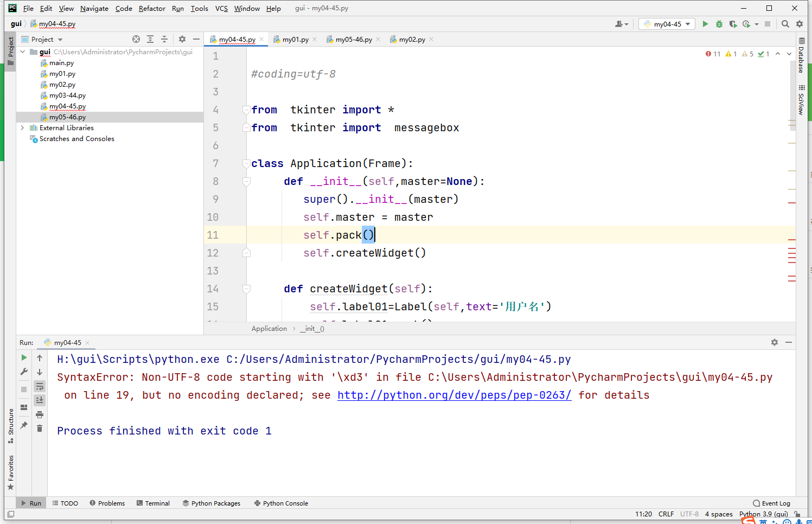Toggle scroll to end of console output
Screen dimensions: 812x524
[x=40, y=400]
